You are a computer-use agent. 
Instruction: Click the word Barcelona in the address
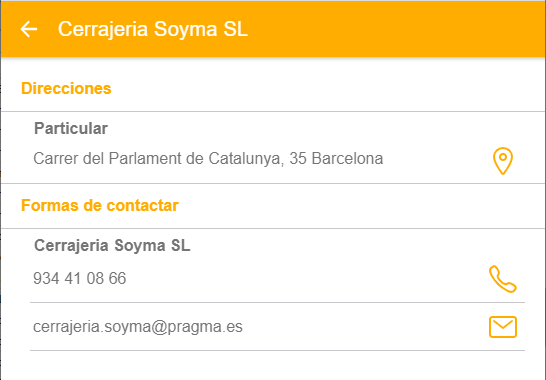click(348, 158)
